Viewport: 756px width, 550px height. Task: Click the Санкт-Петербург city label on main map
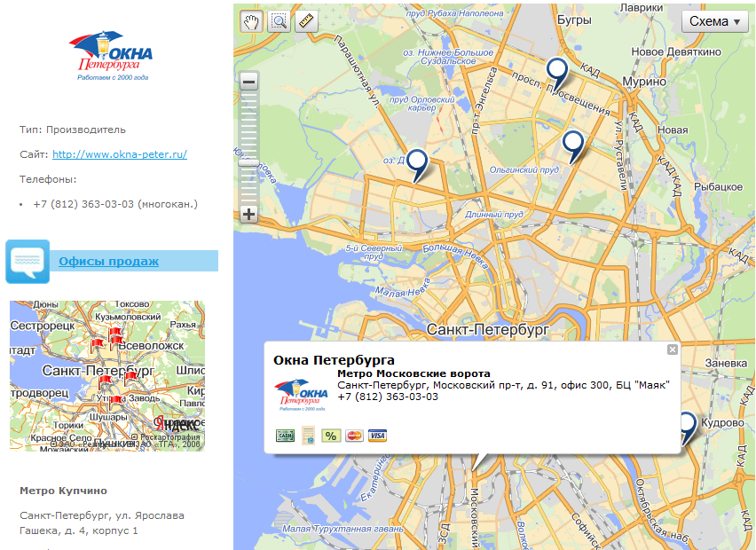488,330
